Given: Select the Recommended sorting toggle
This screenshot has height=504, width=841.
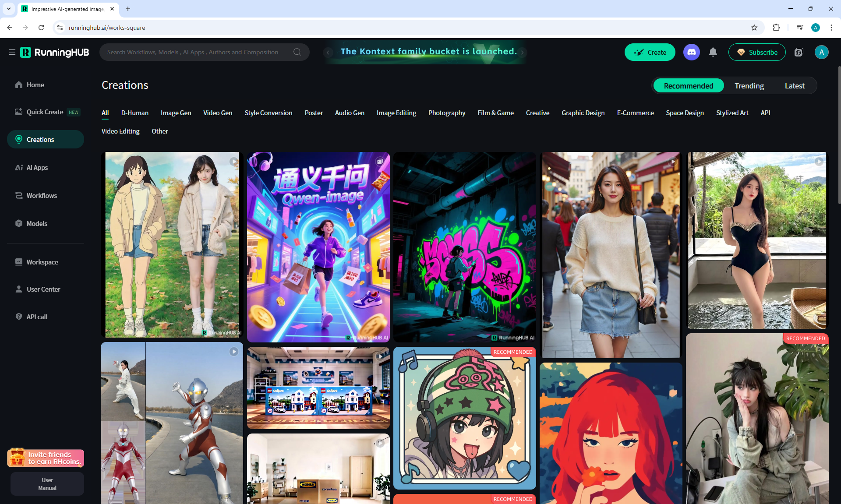Looking at the screenshot, I should pos(688,86).
